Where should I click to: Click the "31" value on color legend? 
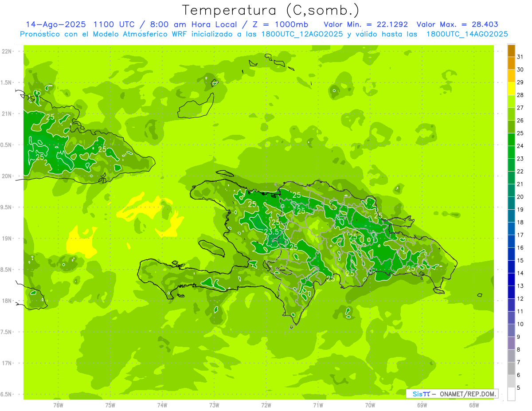[520, 57]
